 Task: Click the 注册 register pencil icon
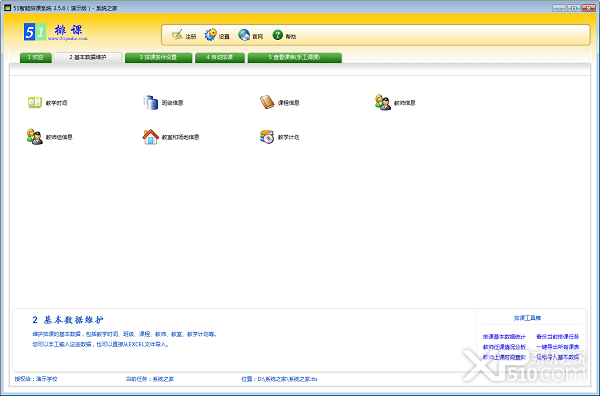click(177, 35)
